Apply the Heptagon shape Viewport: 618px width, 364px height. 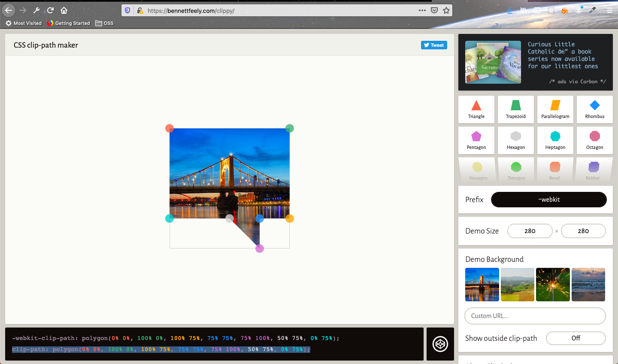555,140
